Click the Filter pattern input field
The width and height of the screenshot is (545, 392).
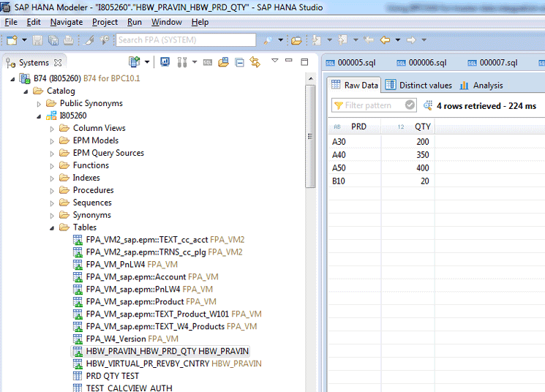[372, 105]
